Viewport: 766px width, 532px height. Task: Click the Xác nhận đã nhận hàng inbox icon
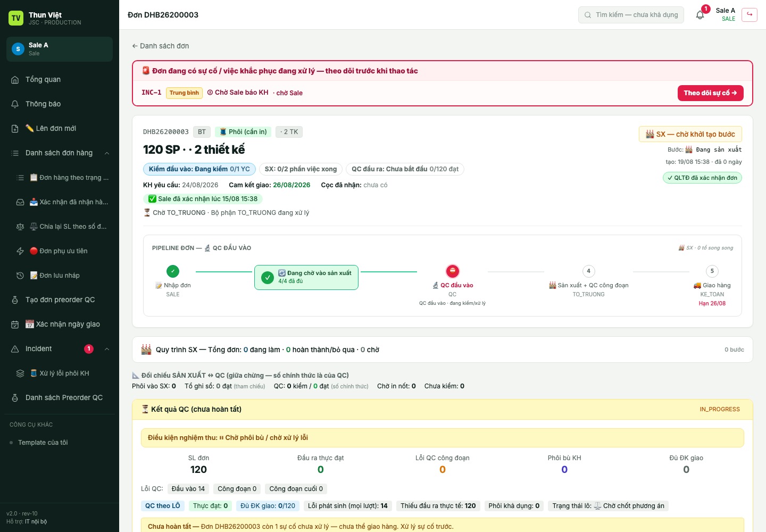20,202
